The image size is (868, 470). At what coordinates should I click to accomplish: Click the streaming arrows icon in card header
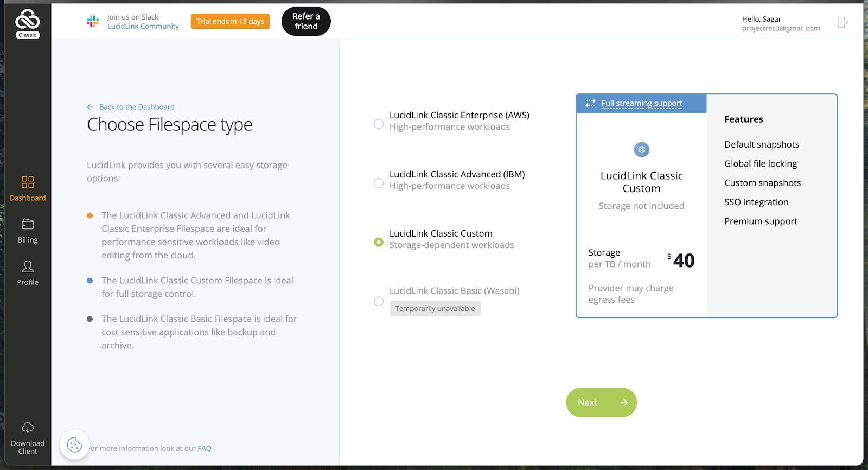point(590,103)
